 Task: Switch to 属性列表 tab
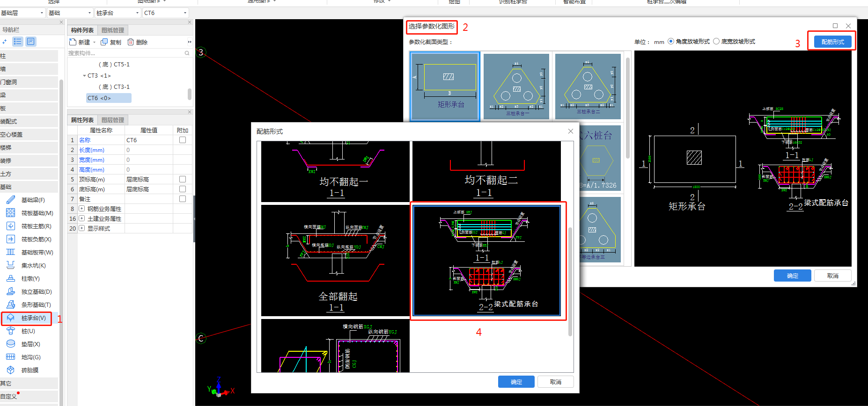click(x=82, y=120)
